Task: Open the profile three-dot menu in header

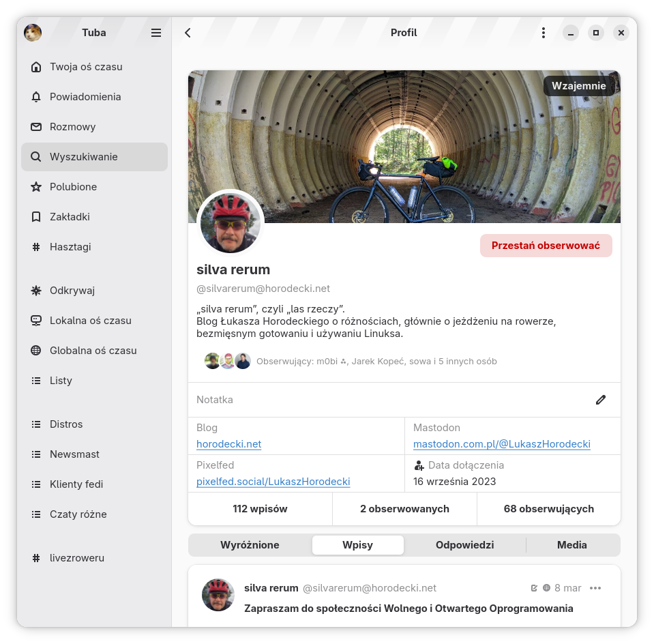Action: [543, 33]
